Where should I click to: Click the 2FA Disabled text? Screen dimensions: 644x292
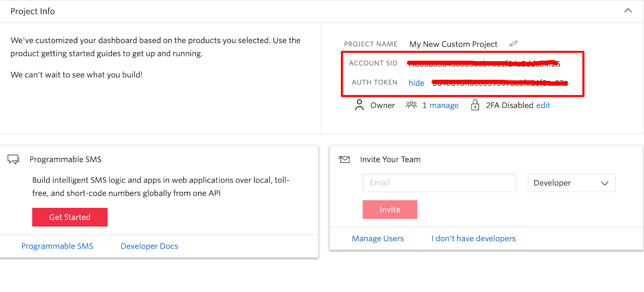(x=510, y=105)
